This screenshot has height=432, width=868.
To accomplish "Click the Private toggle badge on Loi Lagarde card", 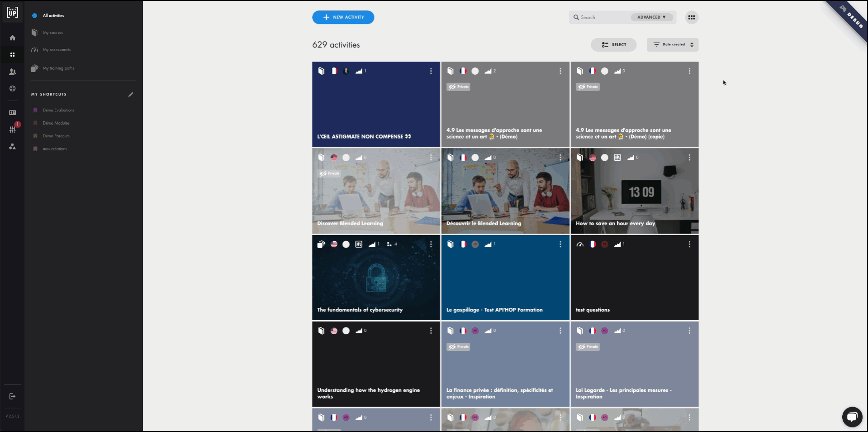I will click(x=588, y=347).
